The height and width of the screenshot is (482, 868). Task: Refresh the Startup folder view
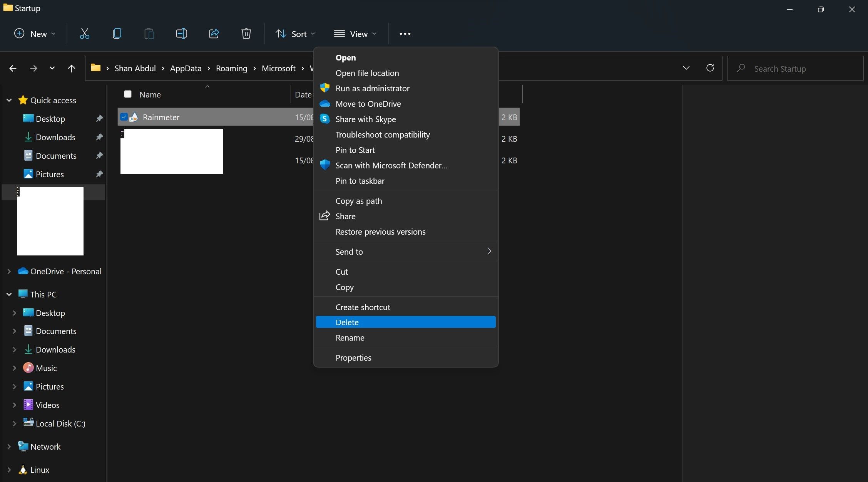pyautogui.click(x=710, y=68)
